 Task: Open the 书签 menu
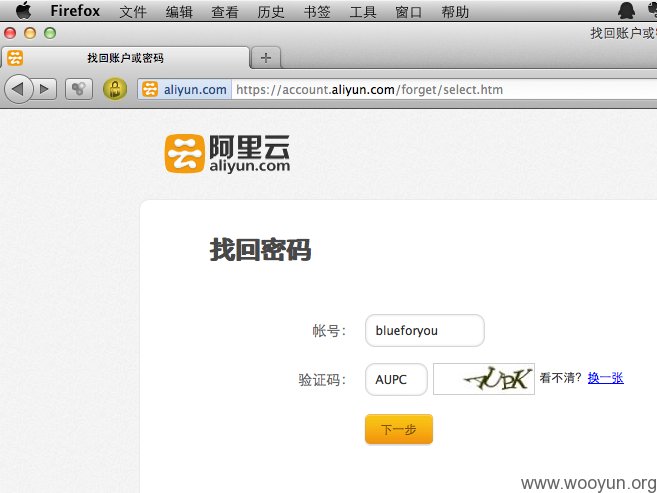pos(317,12)
